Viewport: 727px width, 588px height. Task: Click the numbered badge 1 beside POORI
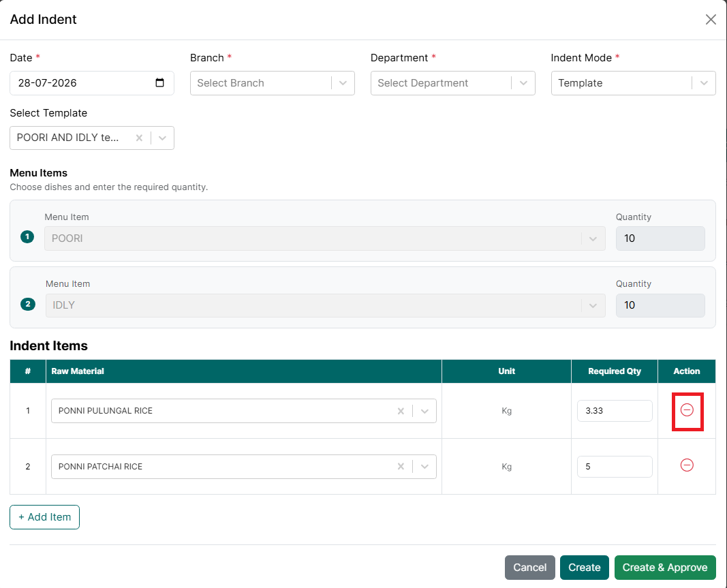pyautogui.click(x=27, y=237)
